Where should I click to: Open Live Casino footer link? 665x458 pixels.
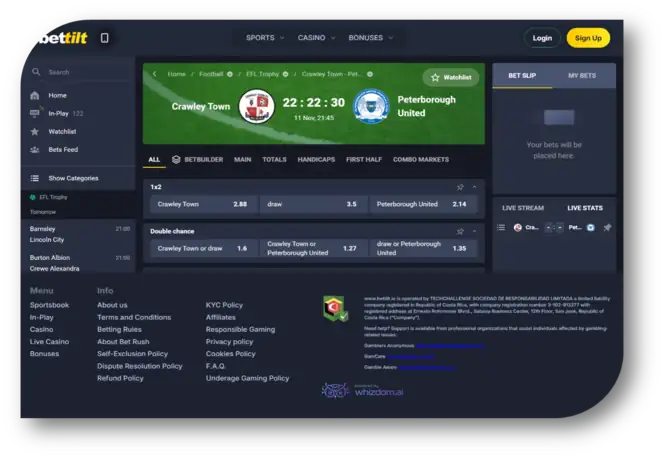click(49, 342)
